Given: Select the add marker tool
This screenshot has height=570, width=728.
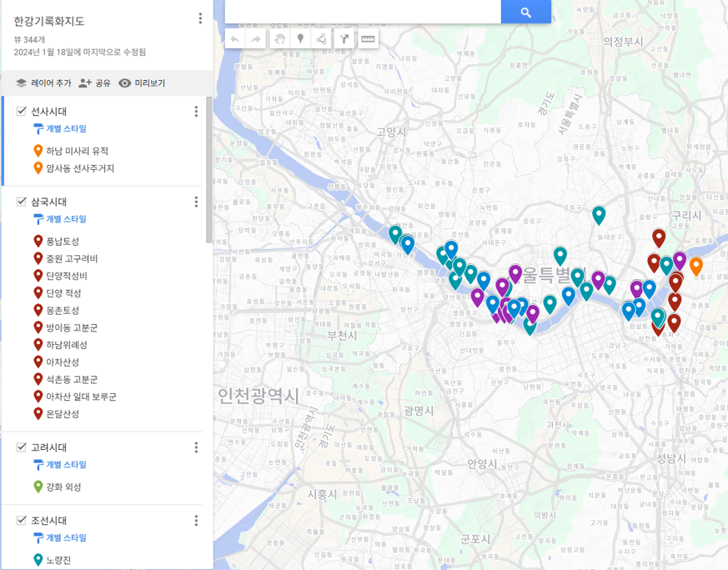Looking at the screenshot, I should point(301,38).
